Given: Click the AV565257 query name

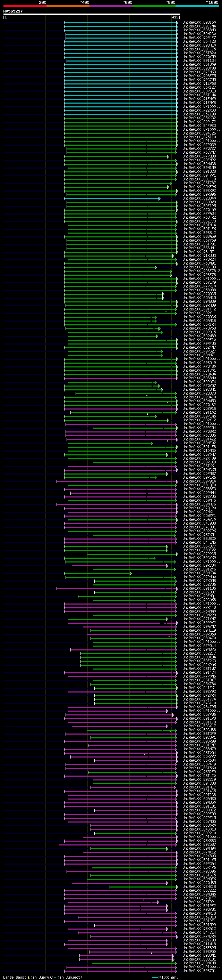Looking at the screenshot, I should (13, 11).
